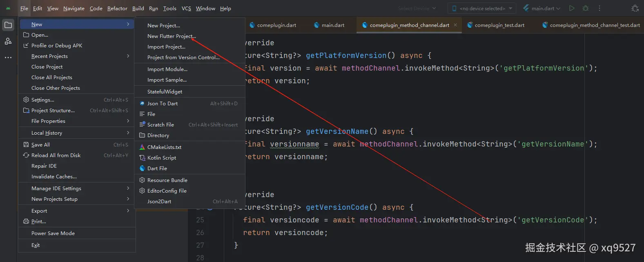This screenshot has height=262, width=644.
Task: Open the Tools menu
Action: (x=169, y=8)
